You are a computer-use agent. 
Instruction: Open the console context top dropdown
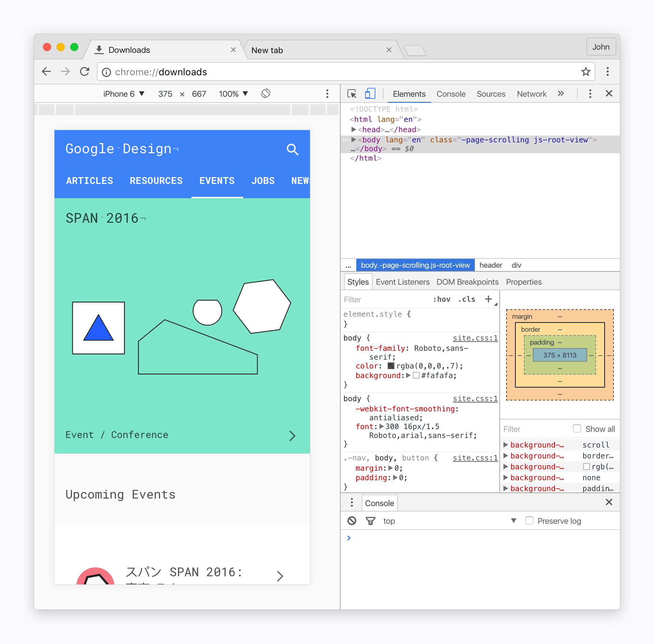pos(450,521)
